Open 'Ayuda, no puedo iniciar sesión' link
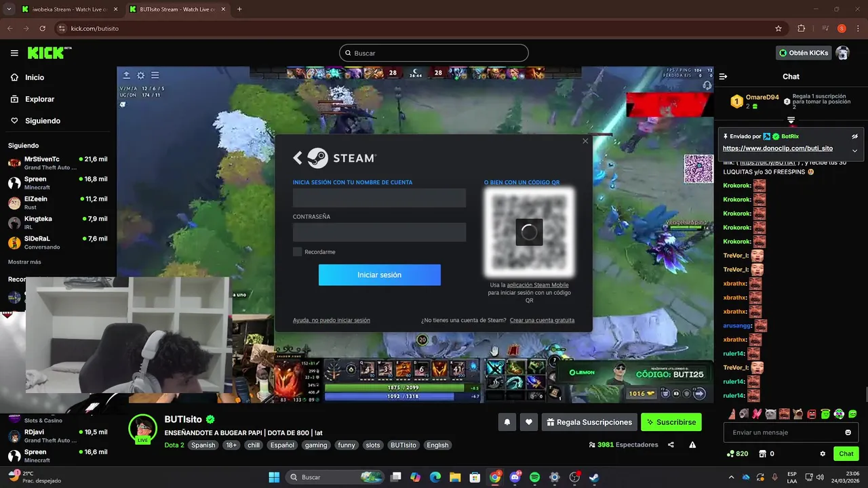This screenshot has width=868, height=488. click(332, 320)
